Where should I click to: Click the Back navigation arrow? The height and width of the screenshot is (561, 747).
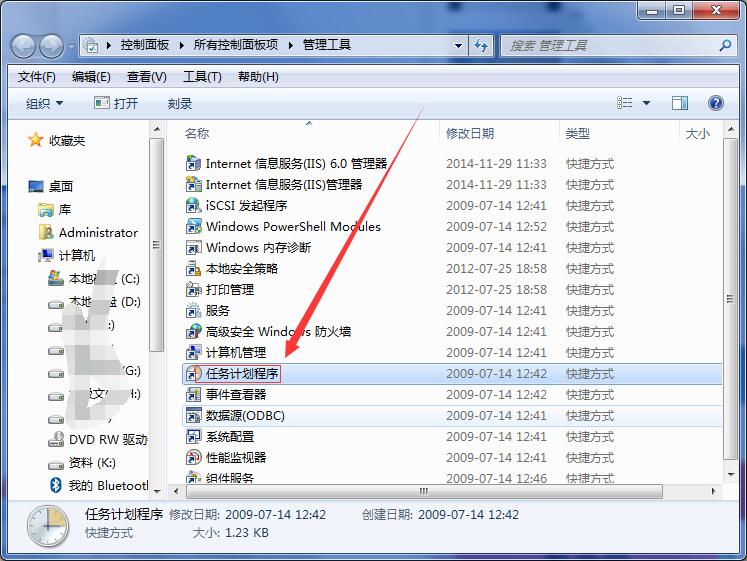[x=23, y=46]
